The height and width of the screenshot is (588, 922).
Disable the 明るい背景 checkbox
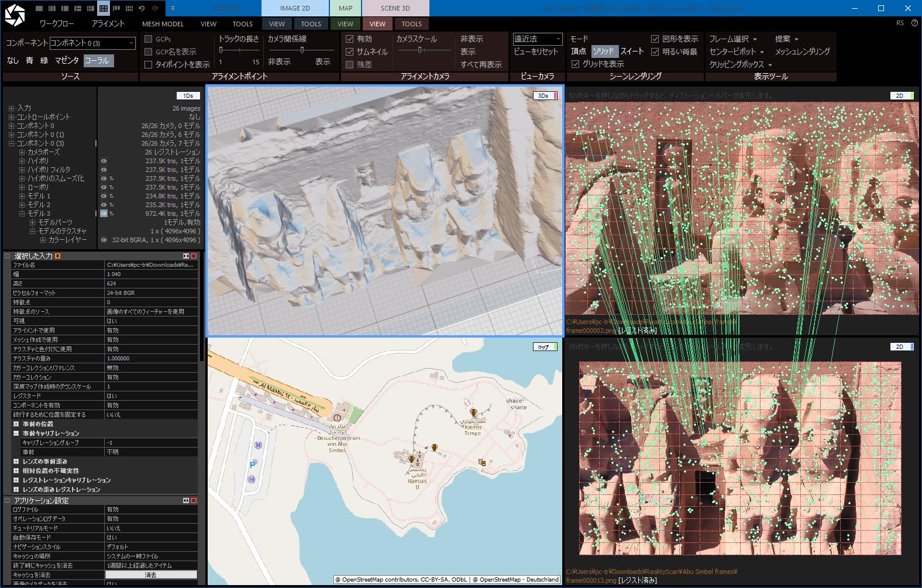(x=655, y=51)
